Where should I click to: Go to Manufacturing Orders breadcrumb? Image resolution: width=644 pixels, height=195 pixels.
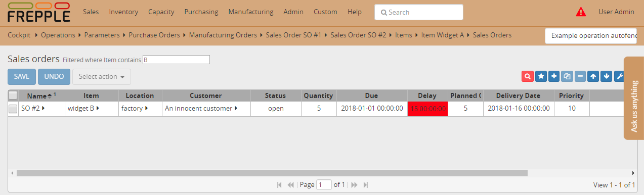point(223,35)
